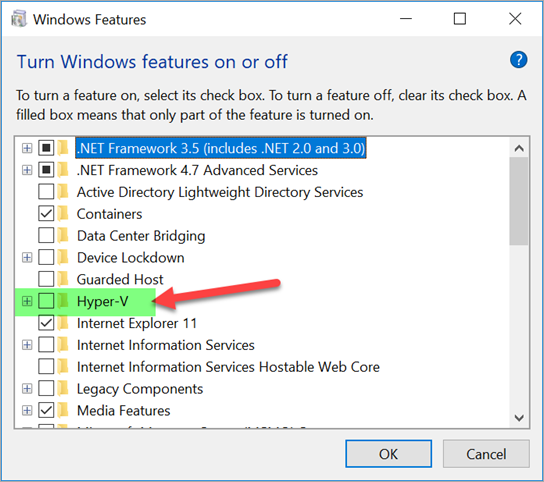Expand the Hyper-V tree node
This screenshot has height=482, width=544.
pyautogui.click(x=27, y=301)
